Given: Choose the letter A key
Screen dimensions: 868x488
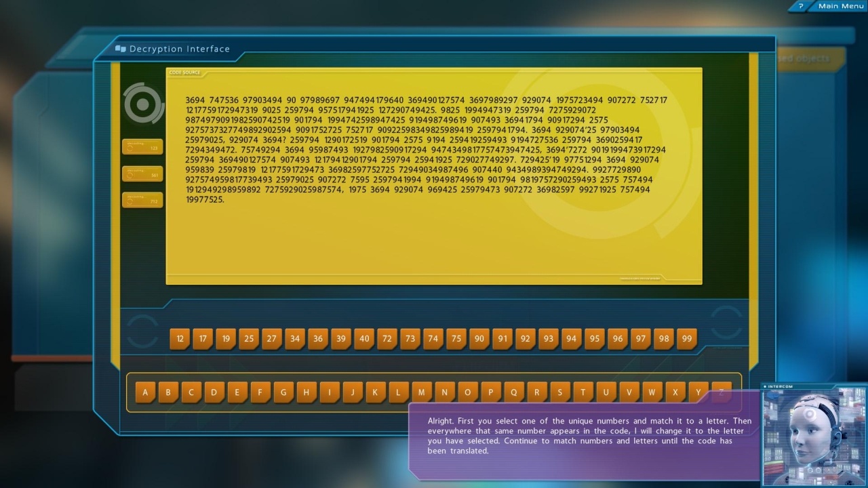Looking at the screenshot, I should pos(145,392).
